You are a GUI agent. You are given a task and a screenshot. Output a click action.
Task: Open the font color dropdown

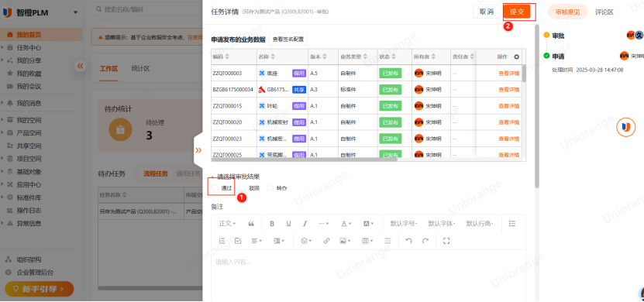pos(346,224)
